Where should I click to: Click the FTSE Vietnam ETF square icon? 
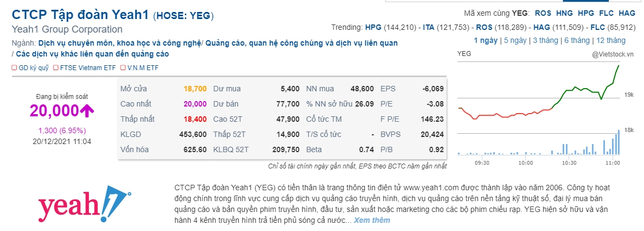56,68
